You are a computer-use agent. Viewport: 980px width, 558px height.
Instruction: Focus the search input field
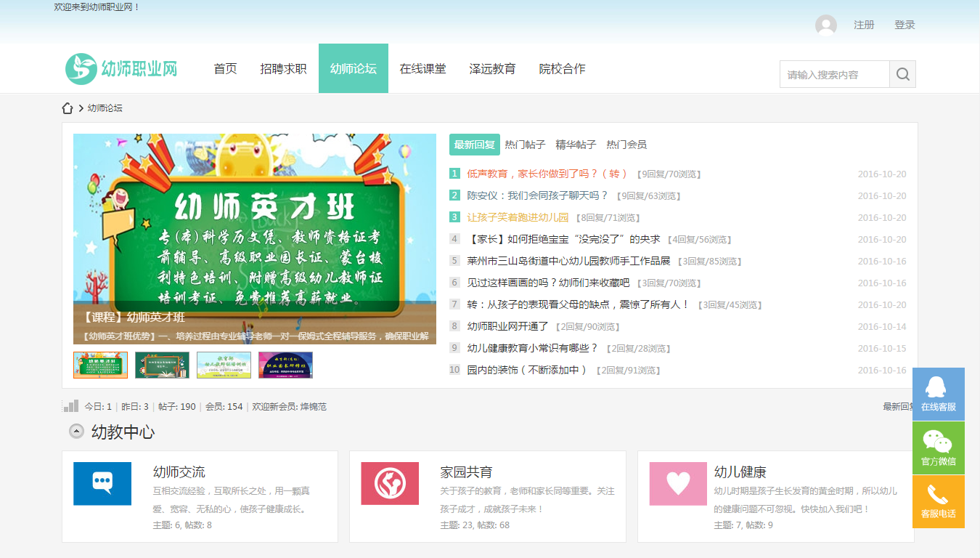pyautogui.click(x=834, y=74)
